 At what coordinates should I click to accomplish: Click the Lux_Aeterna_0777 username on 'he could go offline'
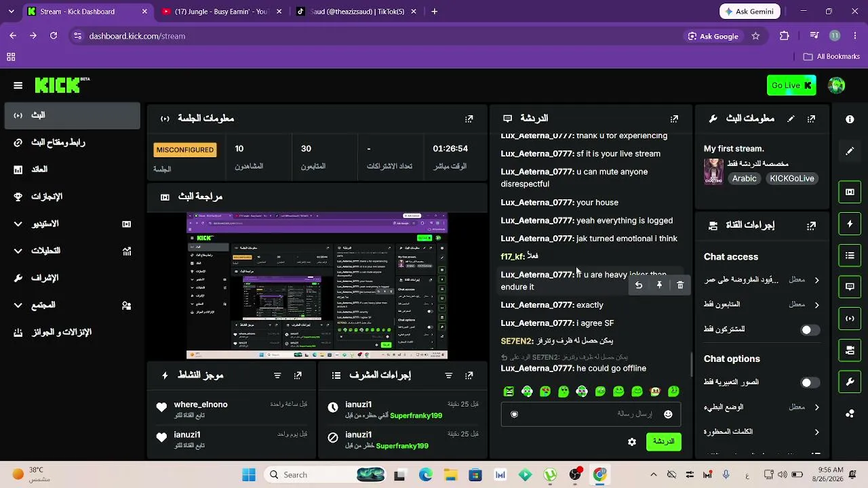click(537, 369)
